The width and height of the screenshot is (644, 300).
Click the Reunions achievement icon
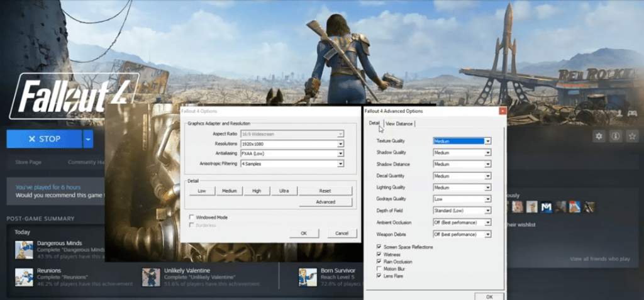point(25,277)
